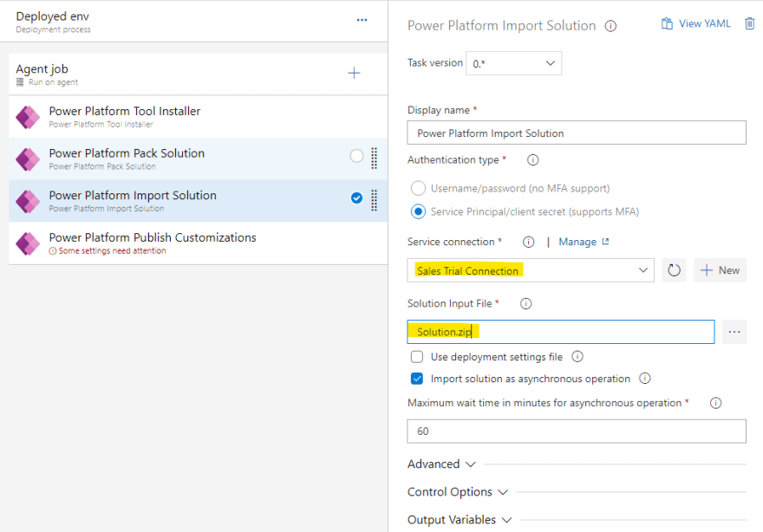Uncheck Import solution as asynchronous operation
Image resolution: width=763 pixels, height=532 pixels.
pos(417,379)
